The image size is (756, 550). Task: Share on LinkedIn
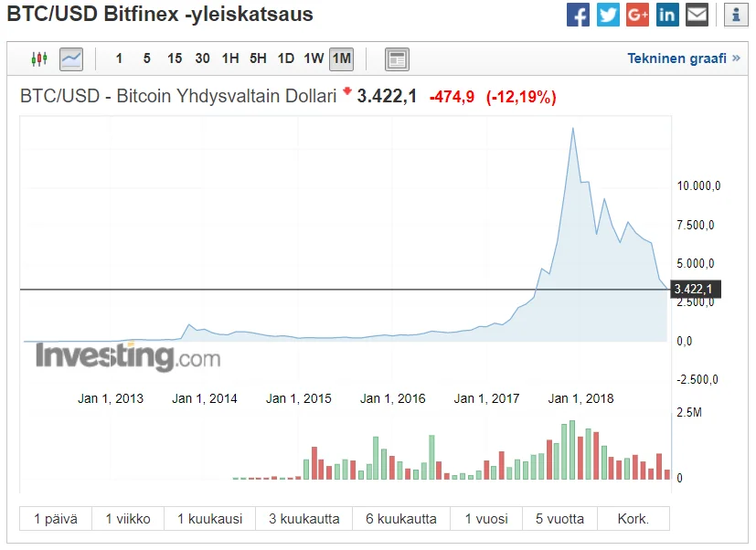[667, 15]
